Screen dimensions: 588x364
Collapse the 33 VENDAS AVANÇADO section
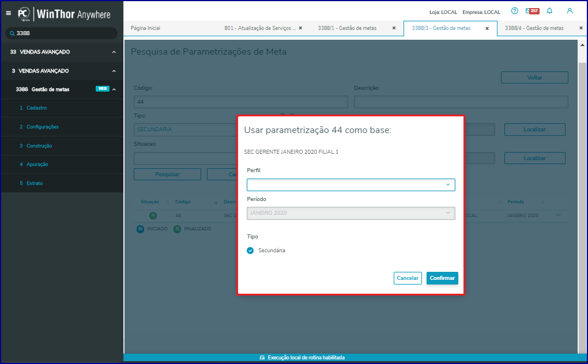[114, 52]
